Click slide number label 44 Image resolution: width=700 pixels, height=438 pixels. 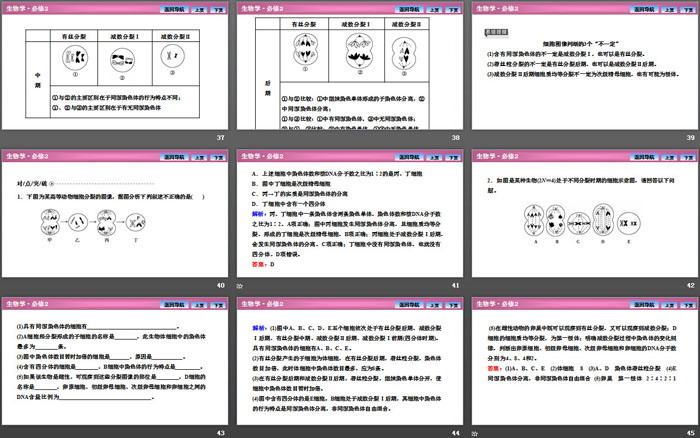point(455,433)
